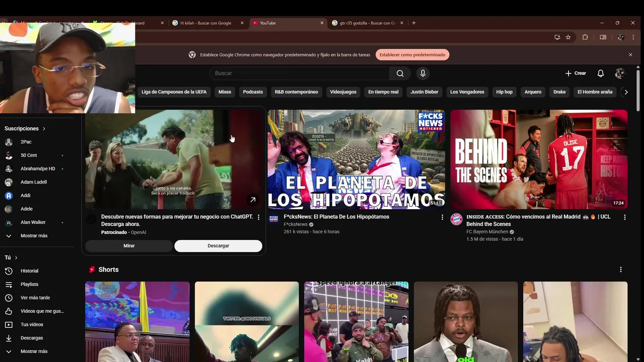
Task: Select the Mixes chip
Action: click(x=225, y=92)
